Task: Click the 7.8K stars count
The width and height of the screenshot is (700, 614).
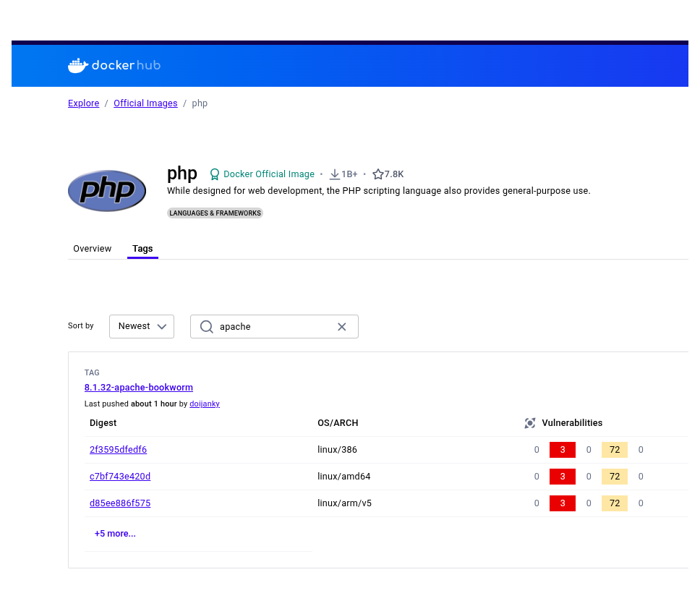Action: click(x=393, y=174)
